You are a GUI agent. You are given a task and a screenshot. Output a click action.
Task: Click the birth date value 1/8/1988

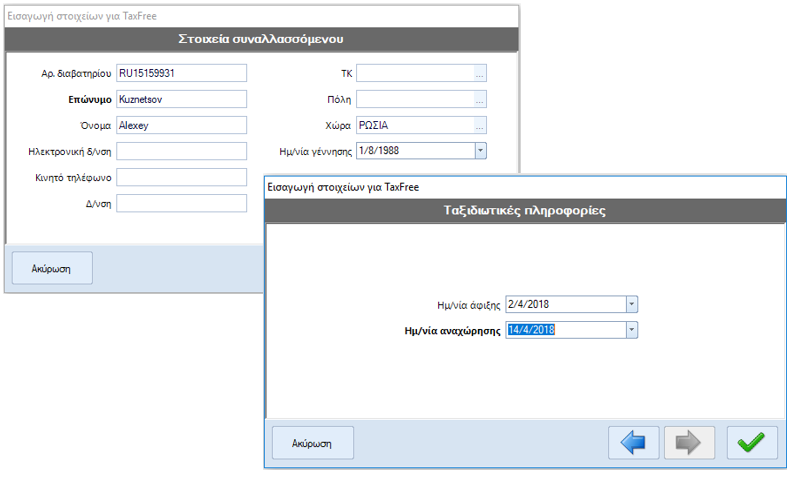coord(379,151)
